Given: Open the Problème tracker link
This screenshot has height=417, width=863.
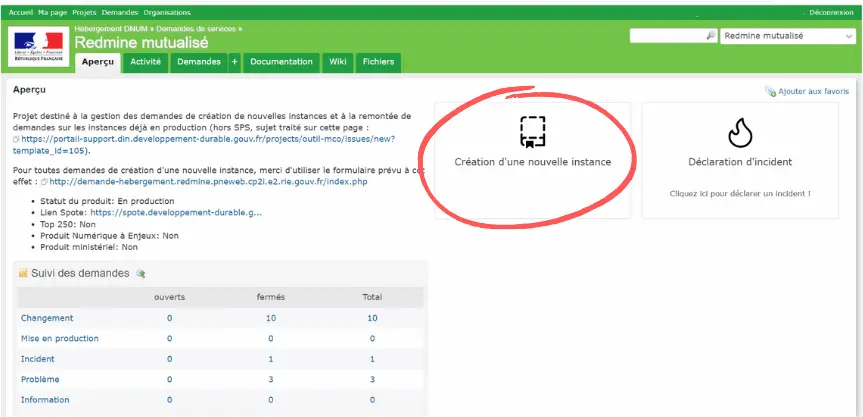Looking at the screenshot, I should 40,379.
